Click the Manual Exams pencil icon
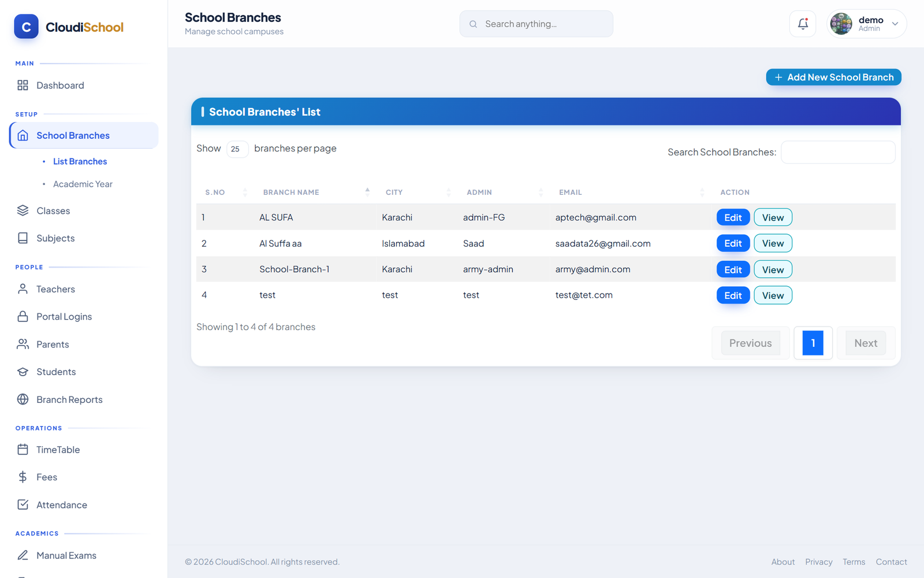The width and height of the screenshot is (924, 578). (23, 555)
